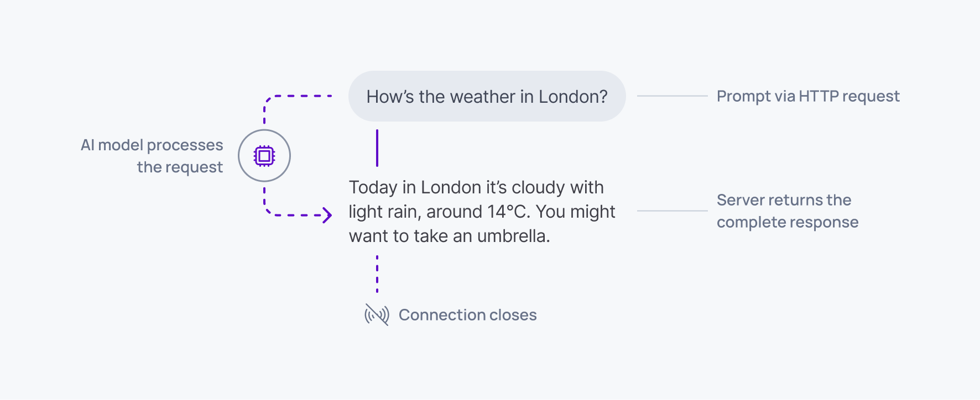Click the "want to take an umbrella" line
980x400 pixels.
coord(449,236)
